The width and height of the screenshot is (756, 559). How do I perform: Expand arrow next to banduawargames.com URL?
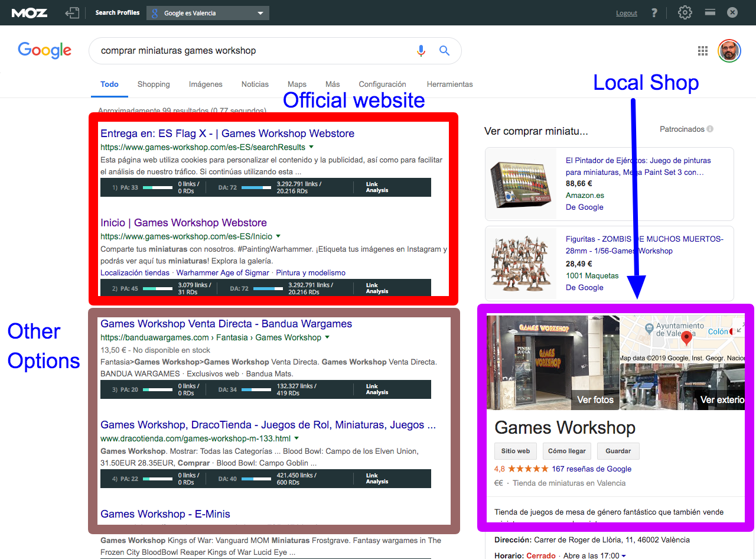[327, 337]
